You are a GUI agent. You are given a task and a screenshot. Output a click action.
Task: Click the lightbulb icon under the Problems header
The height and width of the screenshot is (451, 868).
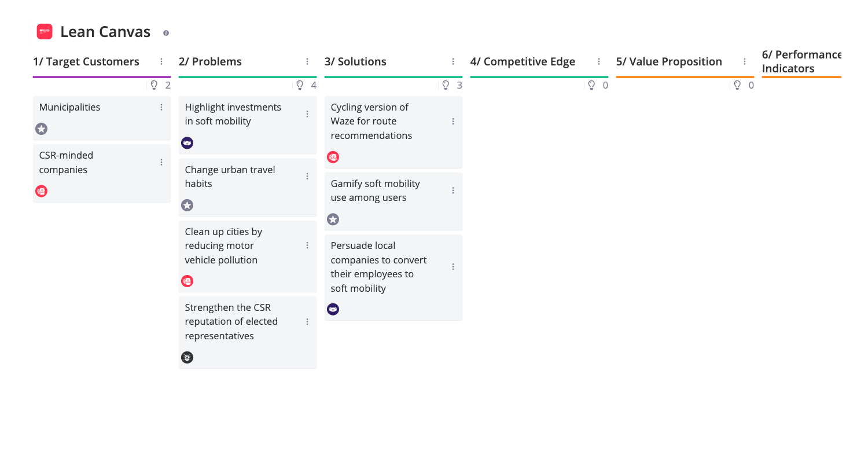click(299, 85)
